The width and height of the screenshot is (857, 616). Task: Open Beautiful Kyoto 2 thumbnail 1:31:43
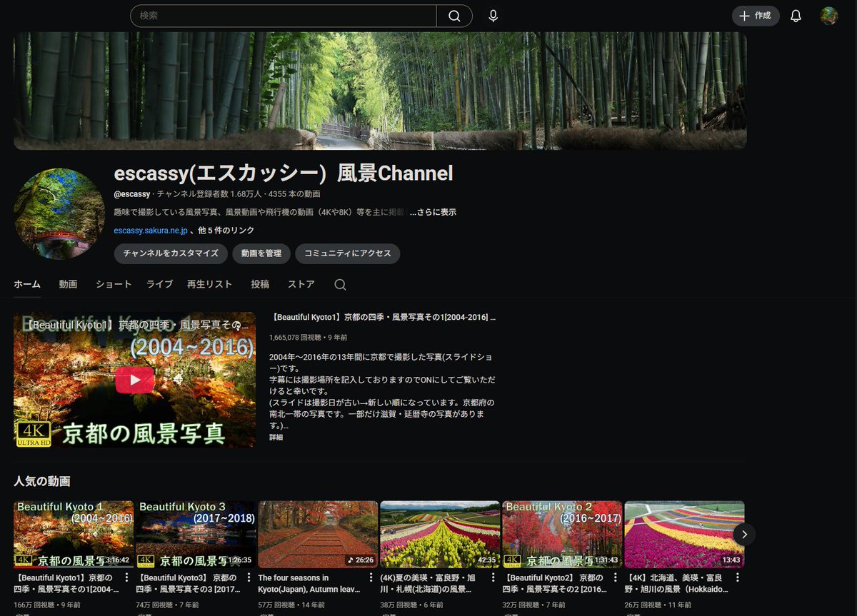[x=562, y=535]
